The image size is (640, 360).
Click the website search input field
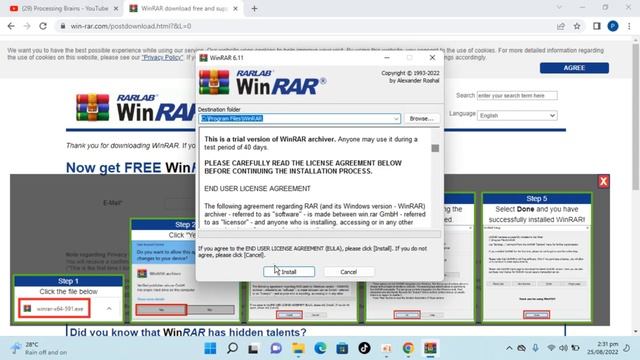(517, 96)
